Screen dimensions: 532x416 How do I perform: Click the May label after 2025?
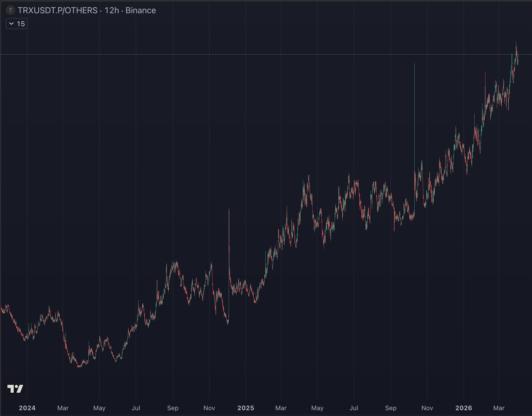click(317, 408)
